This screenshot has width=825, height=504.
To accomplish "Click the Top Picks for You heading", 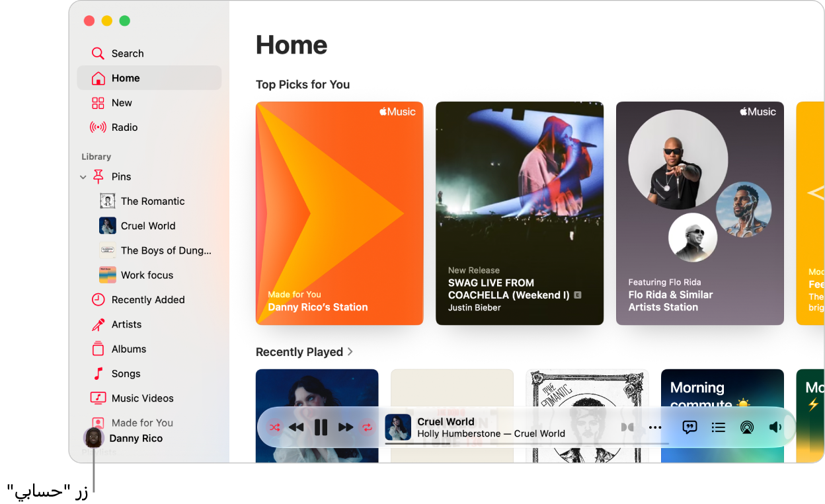I will click(303, 85).
